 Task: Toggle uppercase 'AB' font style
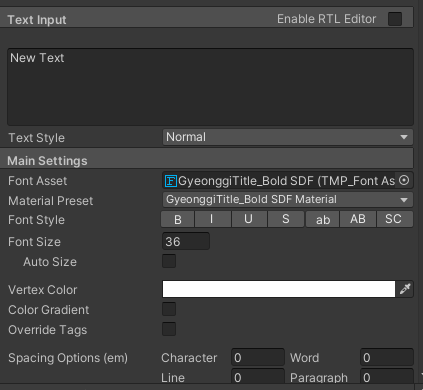[x=358, y=219]
